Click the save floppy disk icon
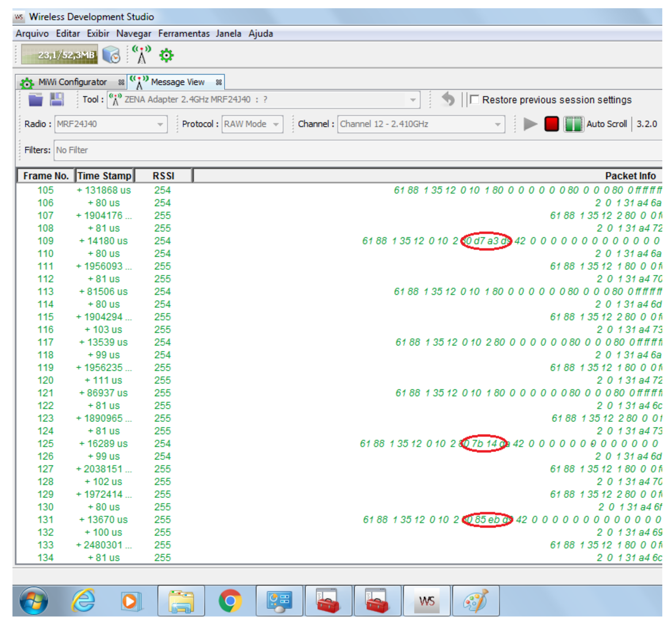 tap(57, 99)
